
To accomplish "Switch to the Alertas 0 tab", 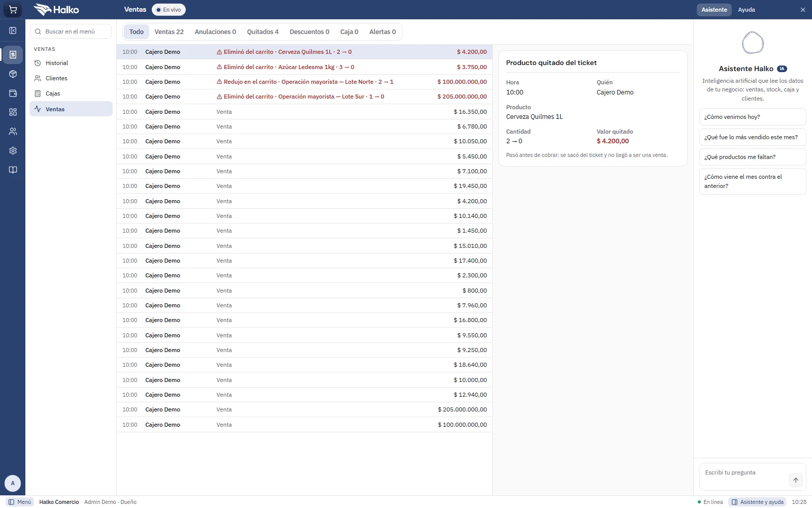I will [383, 31].
